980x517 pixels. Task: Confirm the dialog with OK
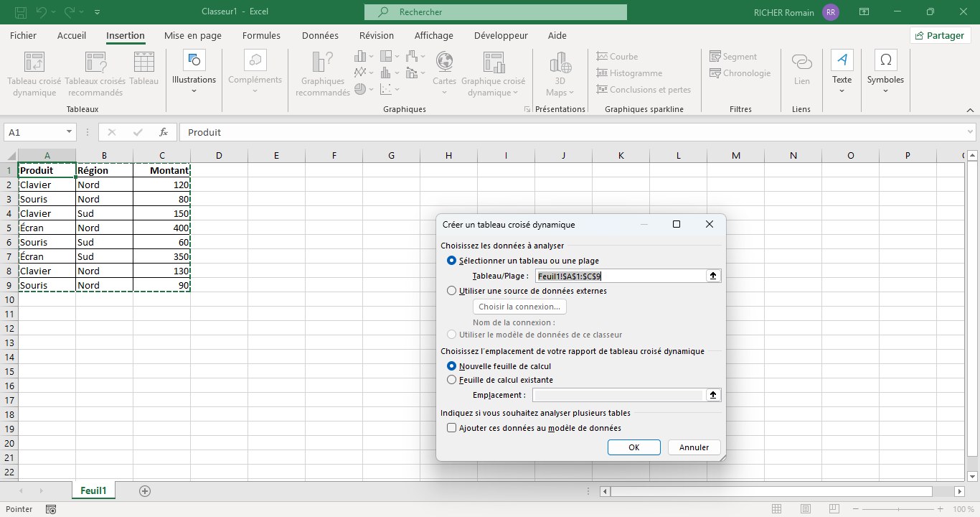tap(633, 447)
